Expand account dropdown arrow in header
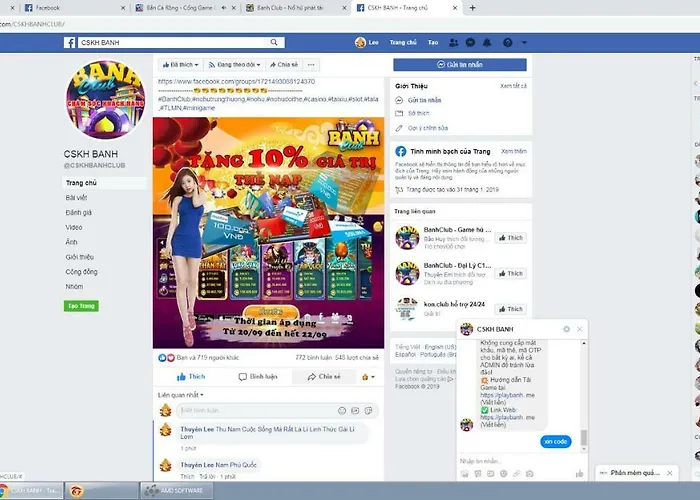The image size is (700, 500). (x=524, y=42)
